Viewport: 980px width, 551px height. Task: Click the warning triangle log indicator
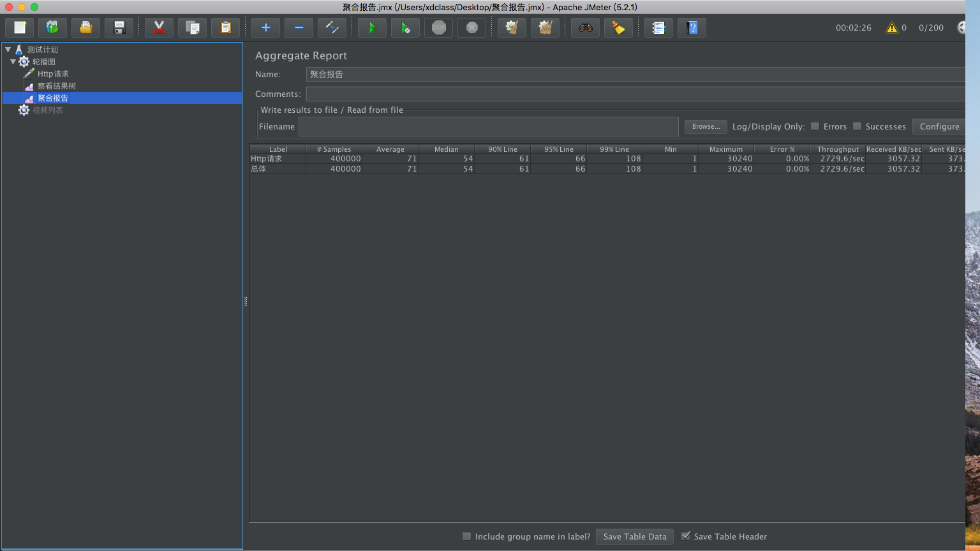click(x=891, y=27)
